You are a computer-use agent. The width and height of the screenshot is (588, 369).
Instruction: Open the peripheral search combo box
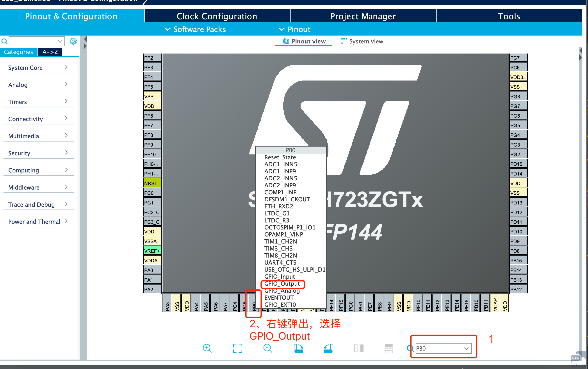click(x=37, y=41)
